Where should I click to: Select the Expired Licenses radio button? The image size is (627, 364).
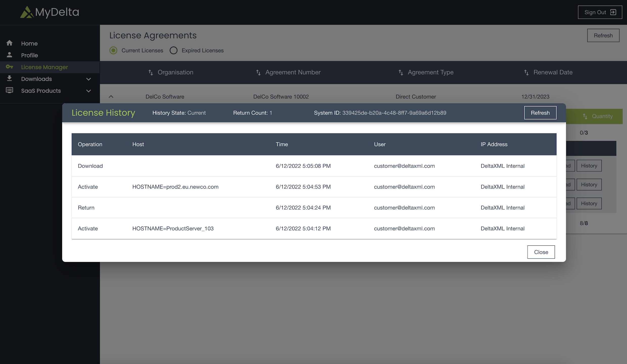pos(173,50)
